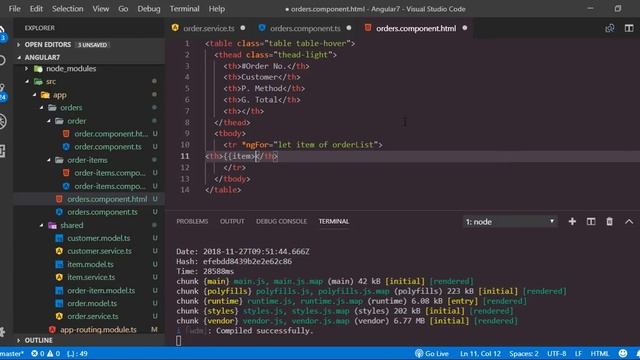640x360 pixels.
Task: Open the terminal selector dropdown '1: node'
Action: tap(510, 222)
